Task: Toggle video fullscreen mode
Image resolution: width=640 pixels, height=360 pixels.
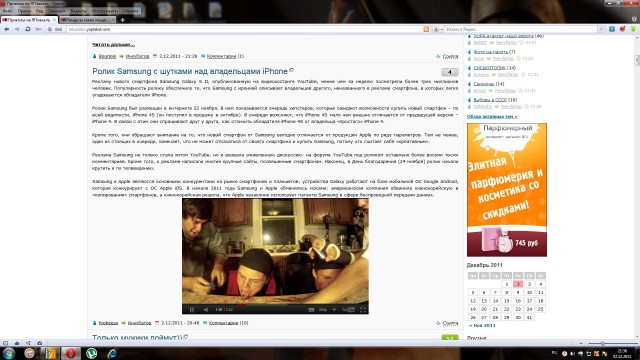Action: [x=363, y=310]
